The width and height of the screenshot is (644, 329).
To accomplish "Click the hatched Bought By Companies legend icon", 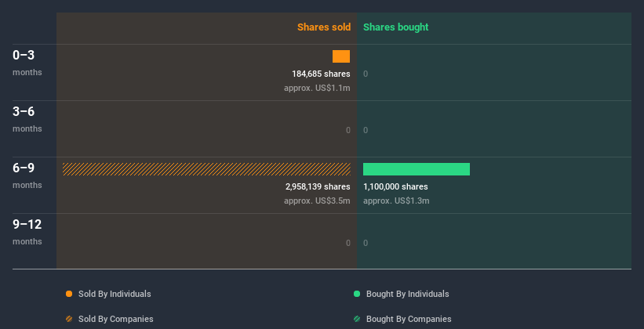I will (x=357, y=319).
